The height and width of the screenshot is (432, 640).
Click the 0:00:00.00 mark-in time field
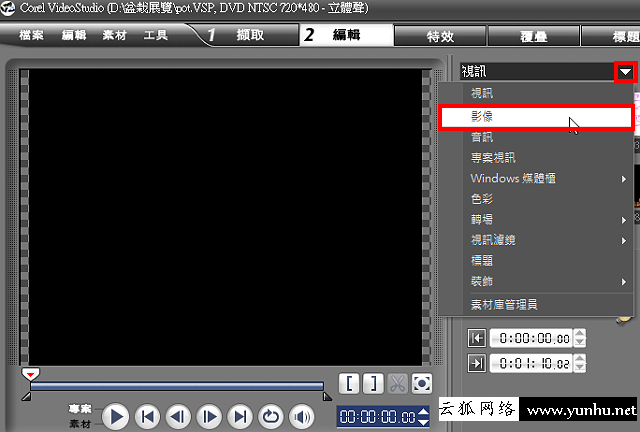point(532,338)
